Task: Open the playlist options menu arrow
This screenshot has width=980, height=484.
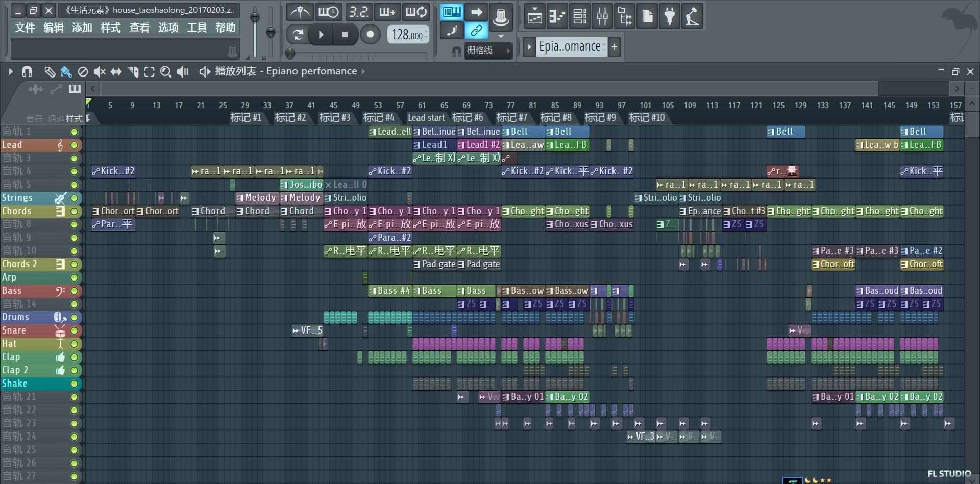Action: [10, 72]
